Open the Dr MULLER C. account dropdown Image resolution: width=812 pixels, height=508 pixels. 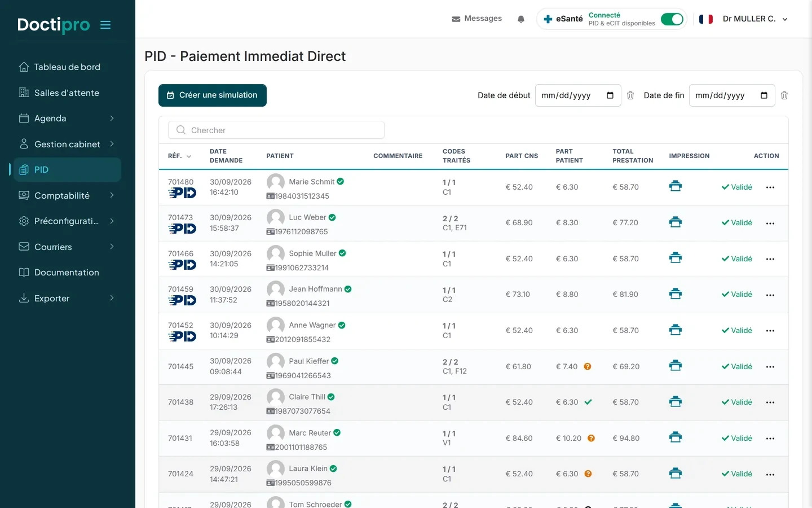tap(756, 19)
